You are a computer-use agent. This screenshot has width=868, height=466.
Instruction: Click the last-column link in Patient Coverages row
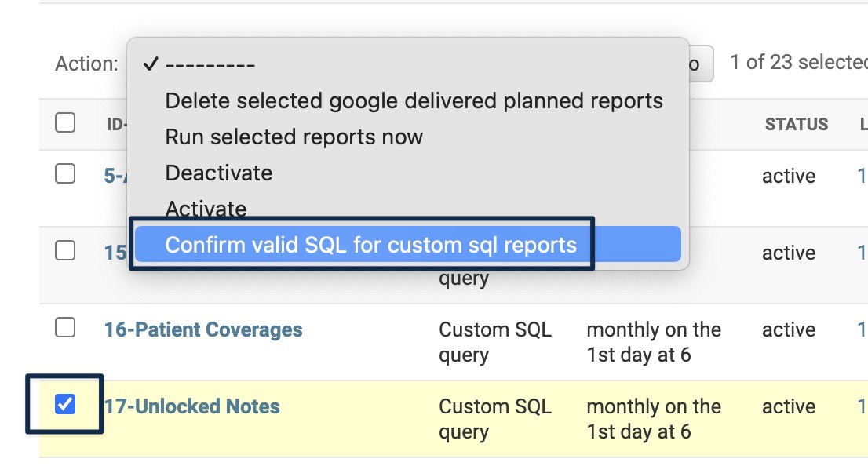[862, 329]
